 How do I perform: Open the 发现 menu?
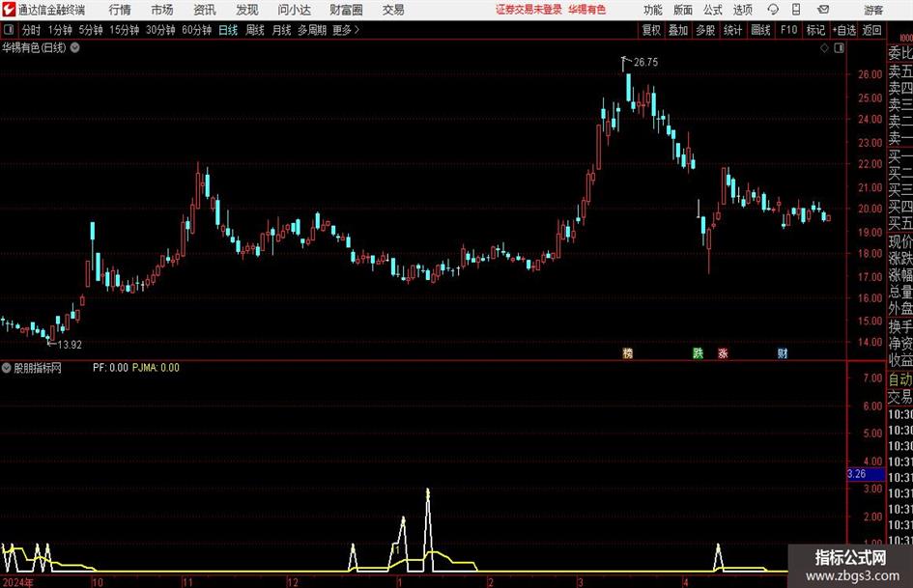[247, 10]
